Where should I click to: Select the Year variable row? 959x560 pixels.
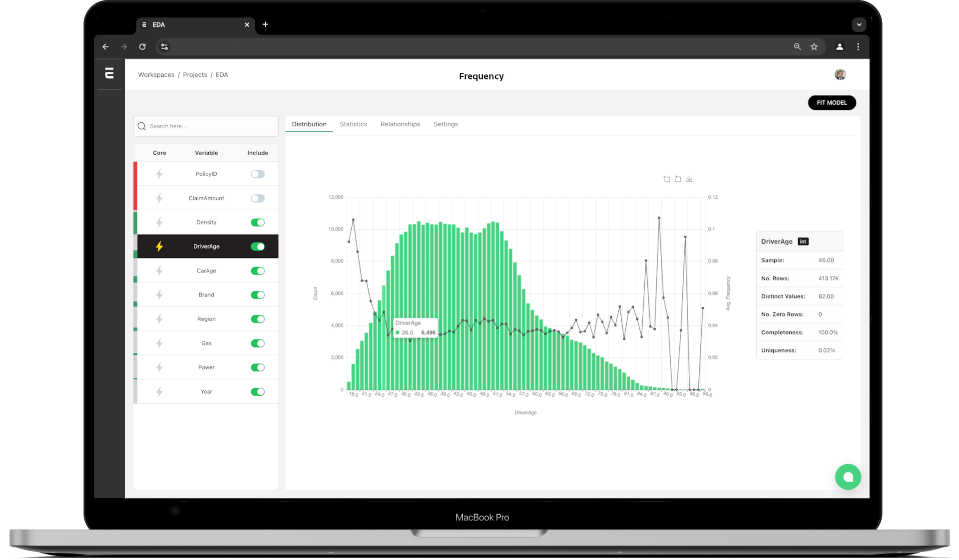click(x=206, y=391)
